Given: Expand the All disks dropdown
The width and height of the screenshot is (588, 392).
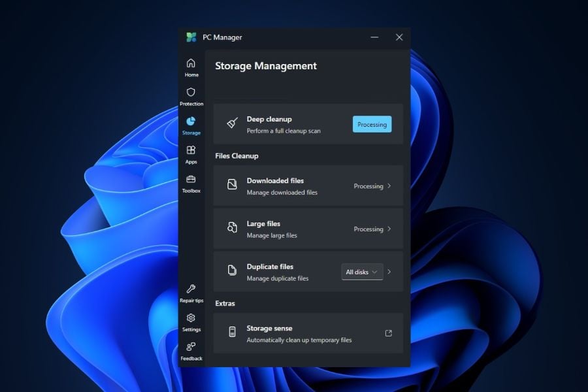Looking at the screenshot, I should point(362,272).
